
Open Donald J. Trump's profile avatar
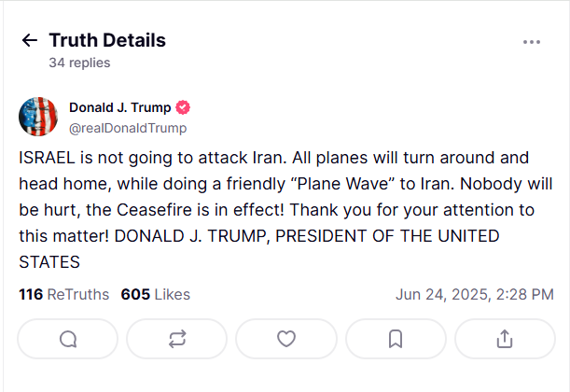[x=38, y=117]
